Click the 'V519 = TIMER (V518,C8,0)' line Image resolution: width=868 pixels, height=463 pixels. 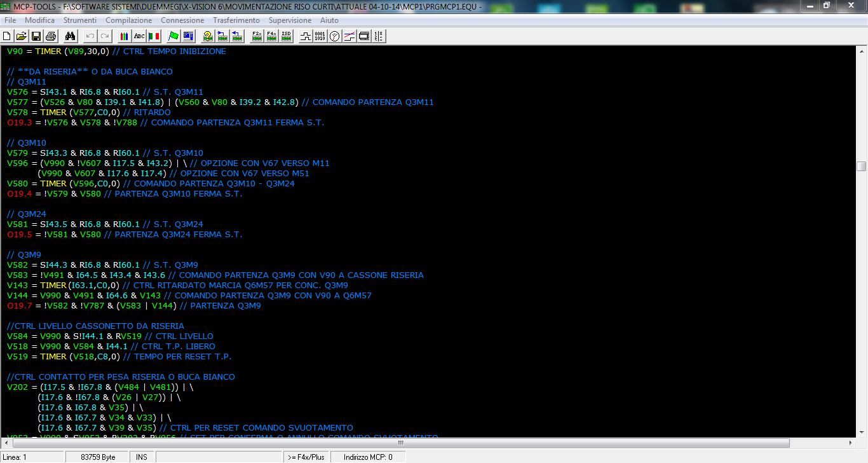coord(119,357)
